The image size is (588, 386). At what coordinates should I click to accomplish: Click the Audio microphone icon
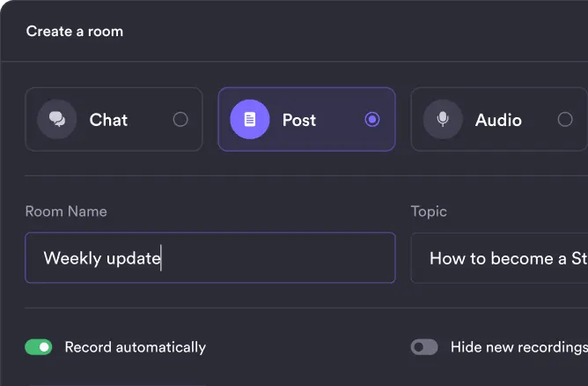(443, 119)
